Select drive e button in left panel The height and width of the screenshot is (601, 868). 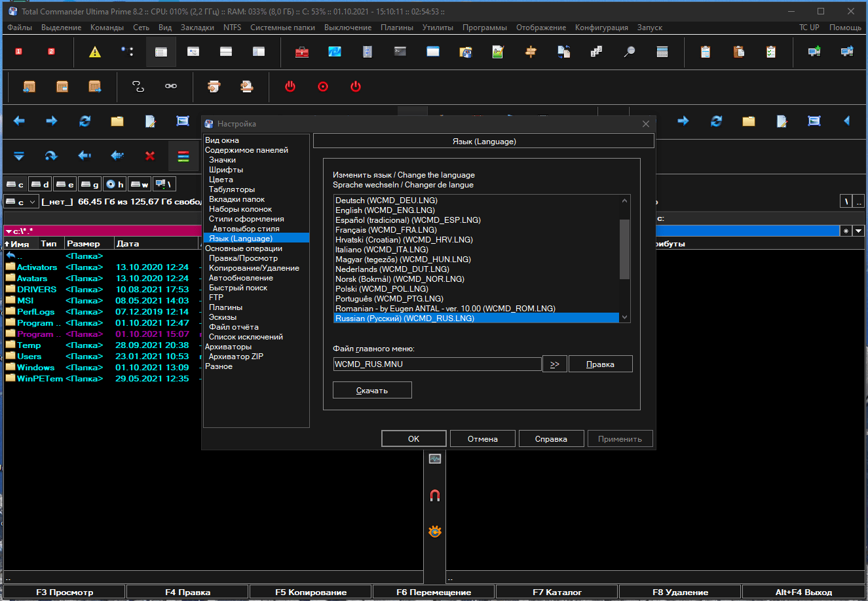tap(65, 184)
